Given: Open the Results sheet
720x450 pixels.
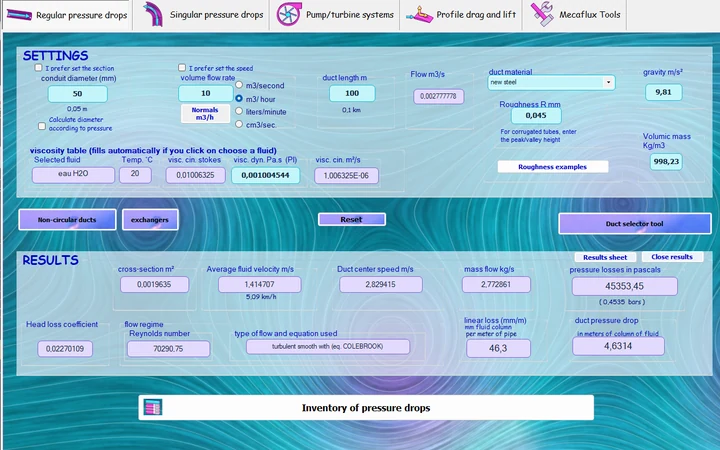Looking at the screenshot, I should [x=605, y=257].
